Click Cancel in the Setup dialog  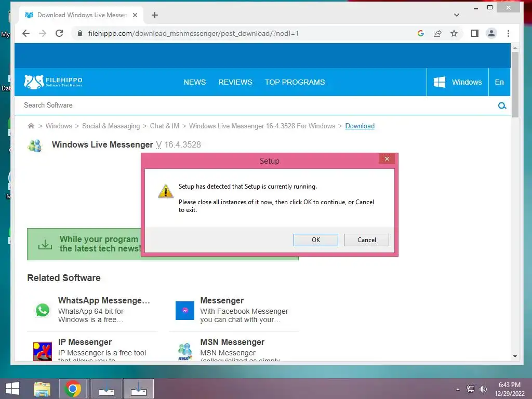(x=366, y=240)
